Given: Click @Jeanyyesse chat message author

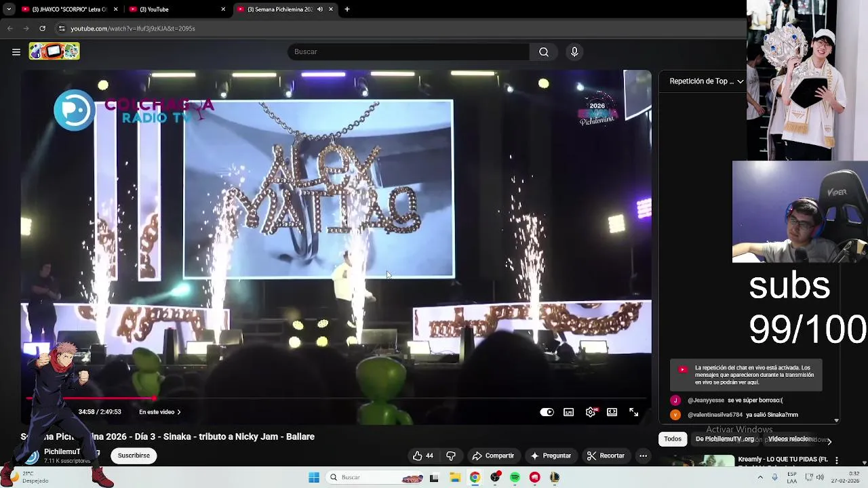Looking at the screenshot, I should 705,401.
